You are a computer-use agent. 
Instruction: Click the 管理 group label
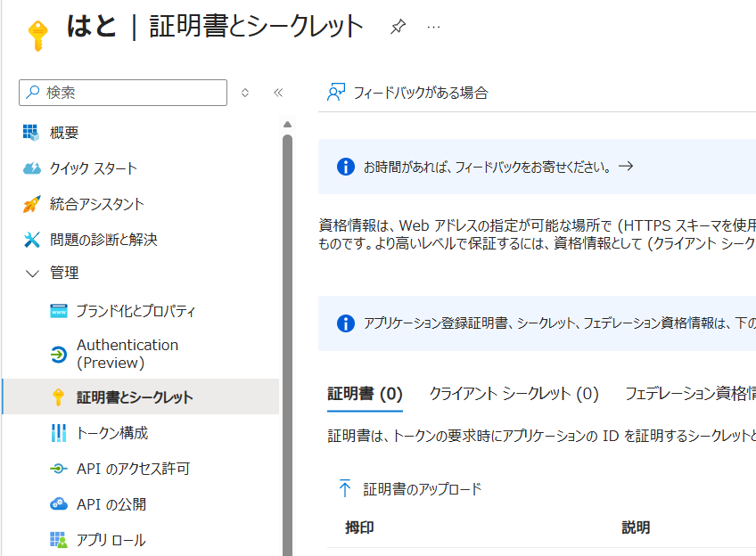(64, 274)
